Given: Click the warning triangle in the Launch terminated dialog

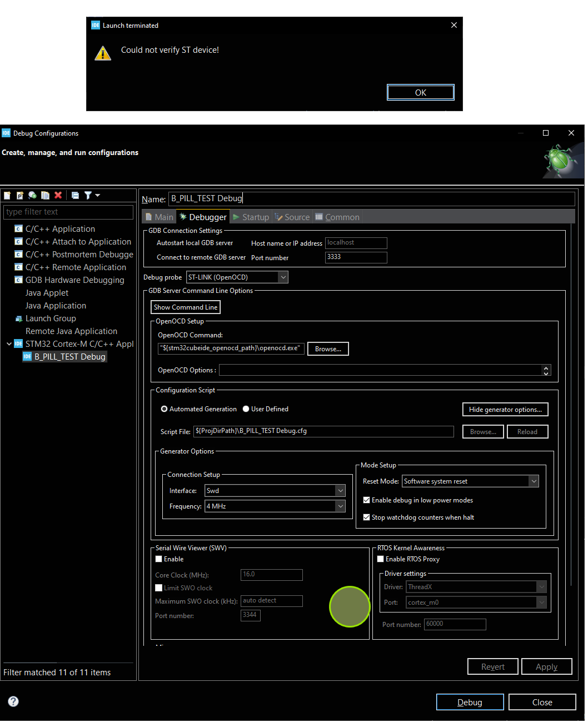Looking at the screenshot, I should point(103,53).
